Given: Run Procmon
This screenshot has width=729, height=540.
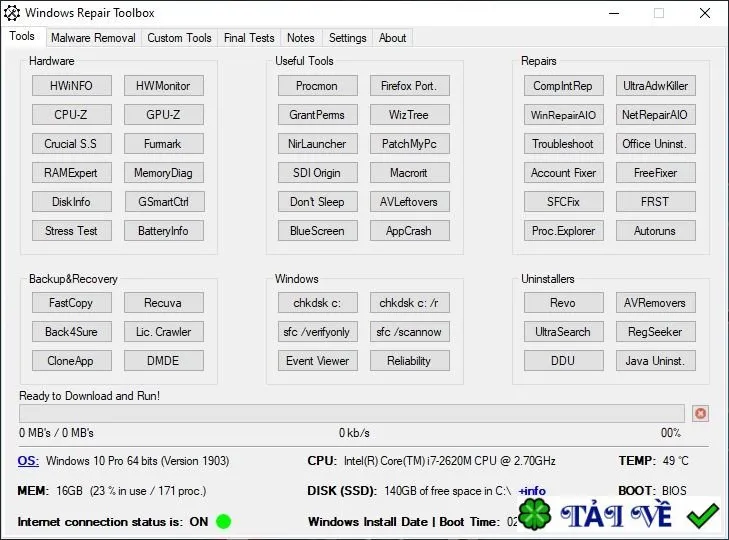Looking at the screenshot, I should pos(318,86).
